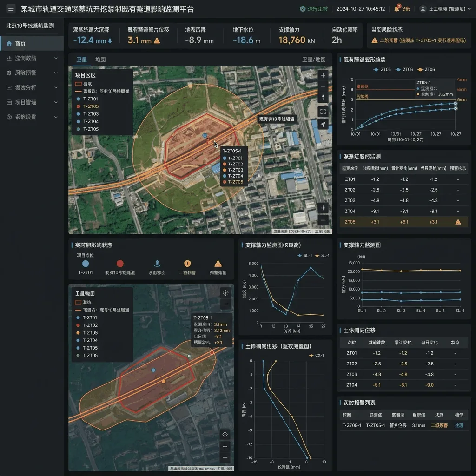
Task: Select ZT04 row in 土体侧向位移 table
Action: click(x=404, y=385)
